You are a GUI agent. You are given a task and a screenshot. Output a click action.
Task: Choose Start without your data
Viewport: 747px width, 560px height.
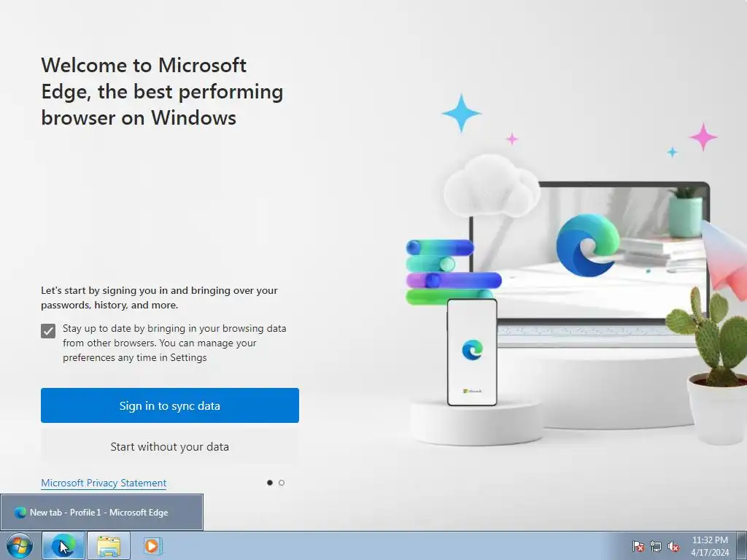[x=169, y=447]
